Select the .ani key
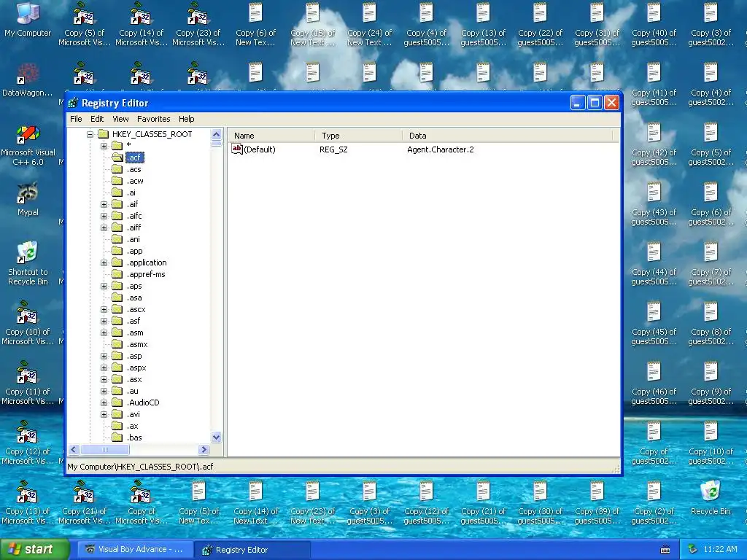The width and height of the screenshot is (747, 560). tap(133, 239)
